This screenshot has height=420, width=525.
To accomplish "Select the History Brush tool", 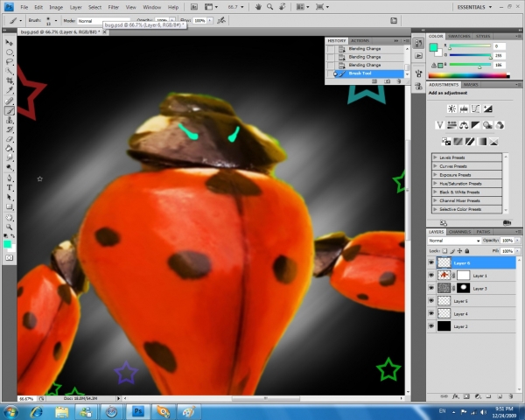I will pos(9,129).
